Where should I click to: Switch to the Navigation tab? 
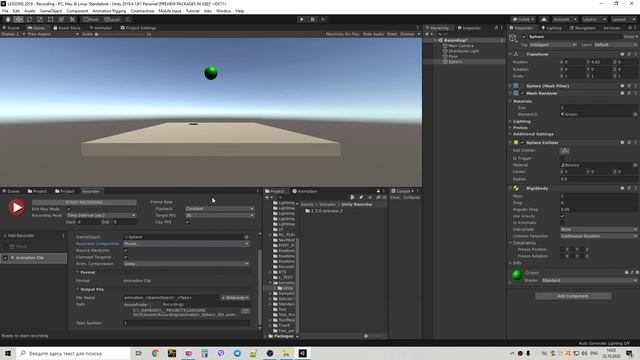click(582, 28)
